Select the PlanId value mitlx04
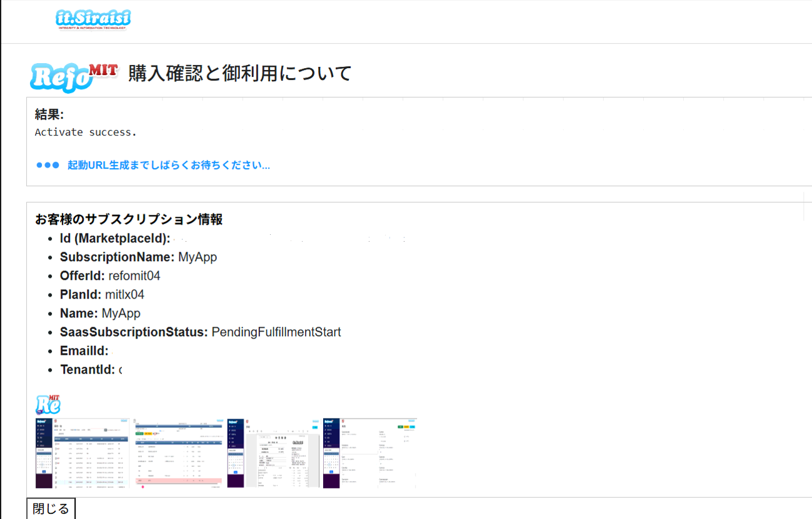Screen dimensions: 812x519 (x=125, y=294)
